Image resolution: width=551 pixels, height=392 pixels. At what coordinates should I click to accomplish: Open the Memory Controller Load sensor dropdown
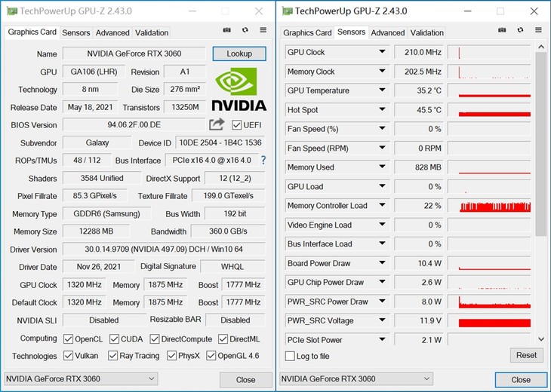(x=382, y=205)
